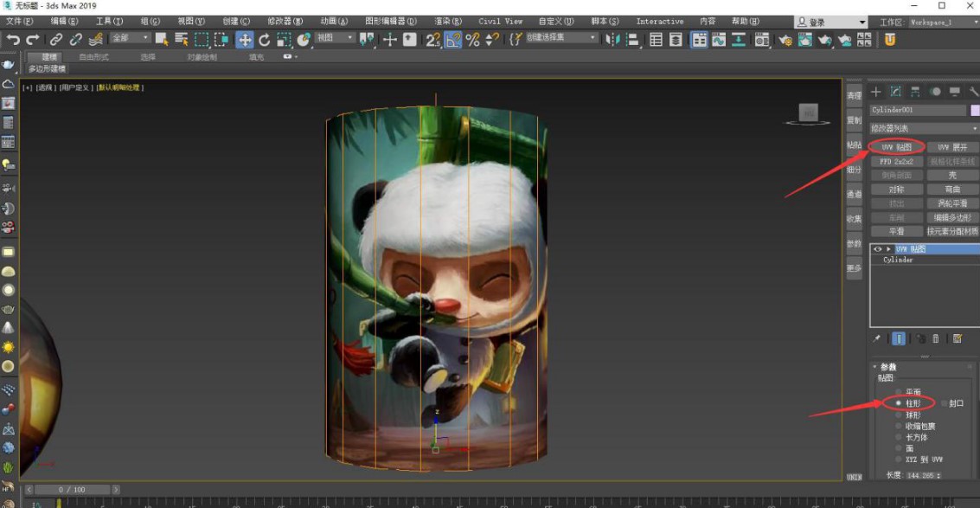Viewport: 980px width, 508px height.
Task: Switch to the 自由形式 ribbon tab
Action: (x=93, y=57)
